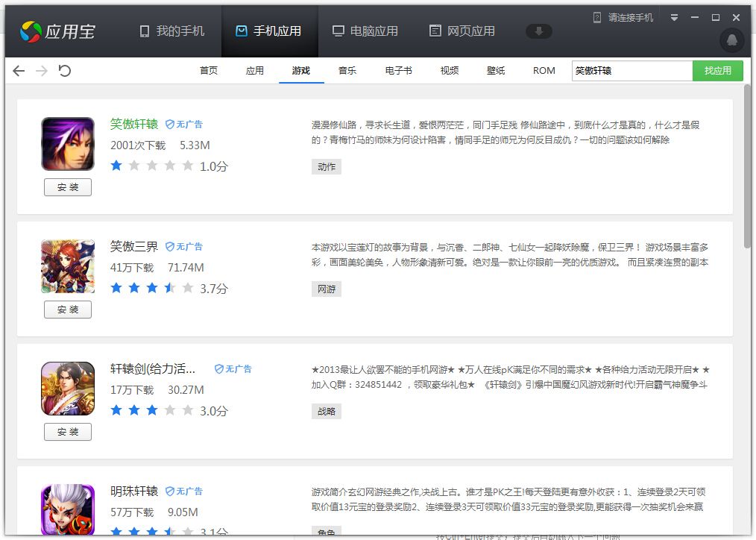Open the title bar dropdown menu arrow
This screenshot has width=756, height=540.
click(x=674, y=18)
